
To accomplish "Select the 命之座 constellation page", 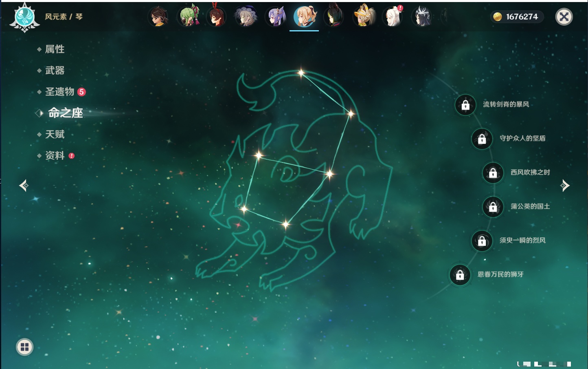I will pos(65,113).
